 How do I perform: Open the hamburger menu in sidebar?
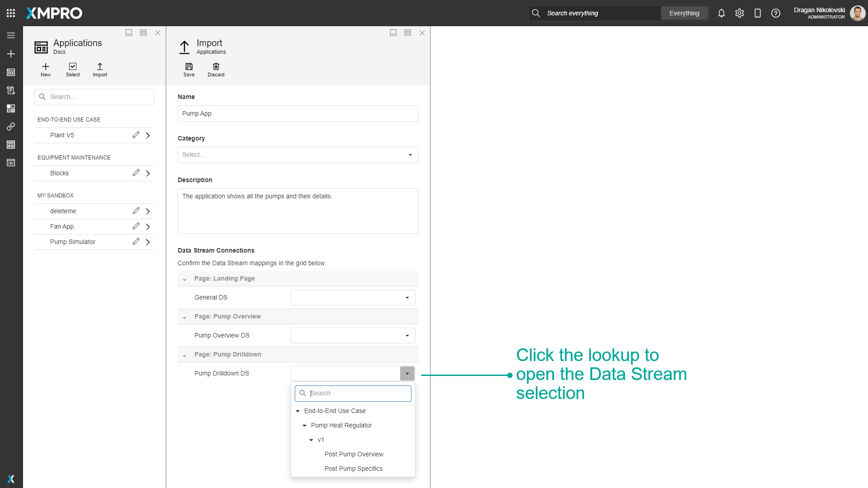coord(11,35)
